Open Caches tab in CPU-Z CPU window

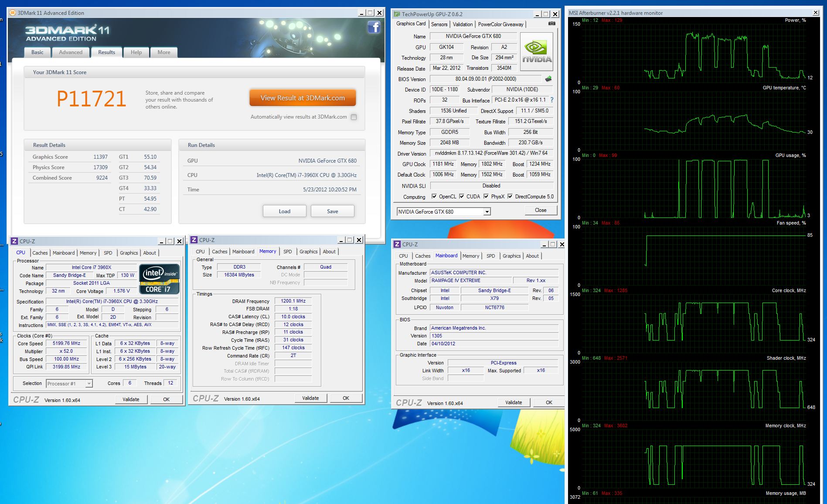pyautogui.click(x=40, y=253)
